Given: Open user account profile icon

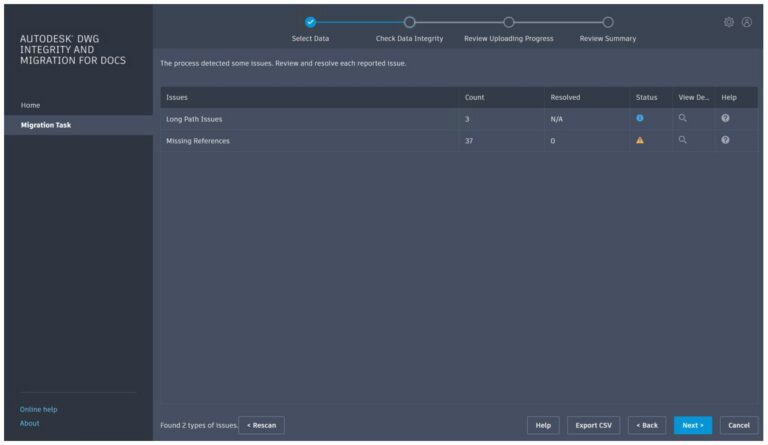Looking at the screenshot, I should coord(746,22).
